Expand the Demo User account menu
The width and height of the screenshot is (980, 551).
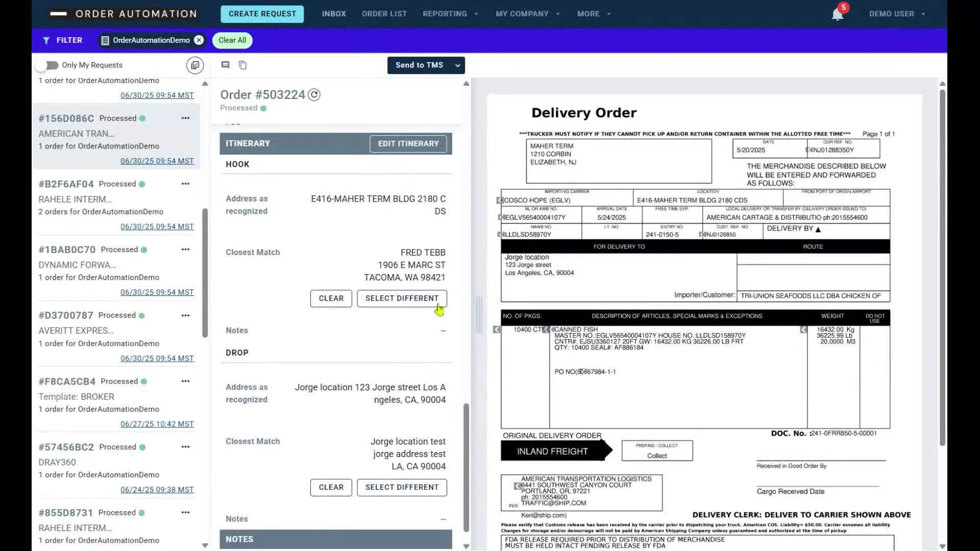pyautogui.click(x=897, y=14)
